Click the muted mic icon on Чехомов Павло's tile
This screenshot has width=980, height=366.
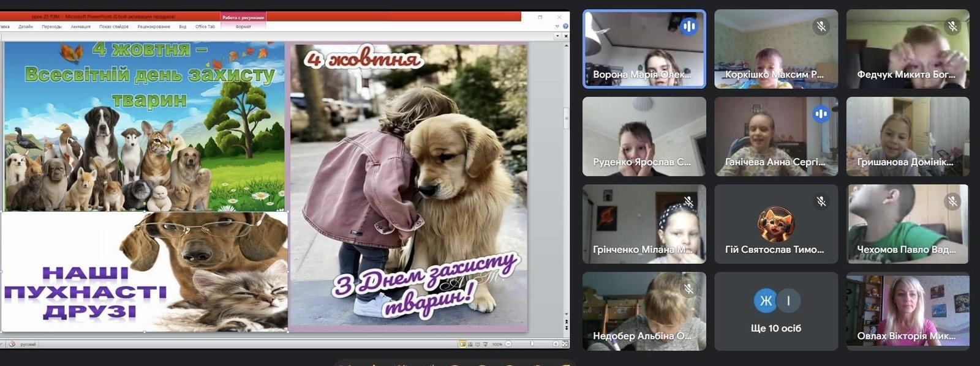[x=952, y=201]
